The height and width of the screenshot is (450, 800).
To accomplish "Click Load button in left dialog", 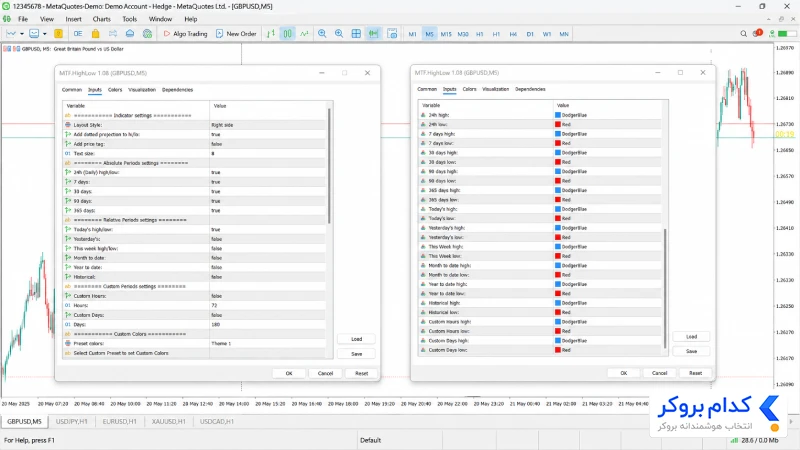I will (356, 339).
